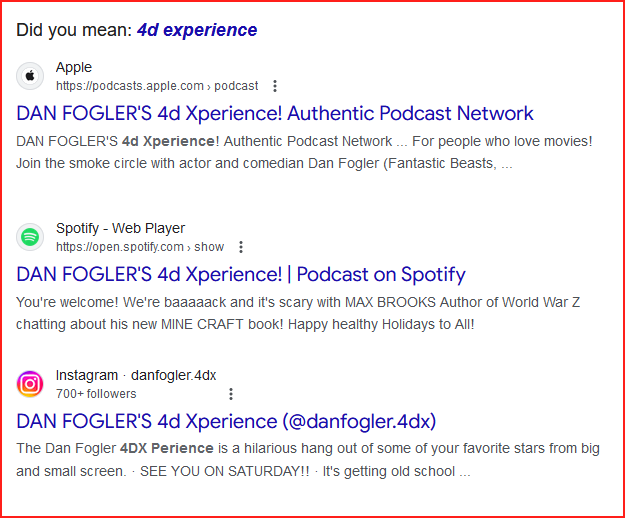Click snippet text 'SEE YOU ON SATURDAY!!'

click(225, 471)
